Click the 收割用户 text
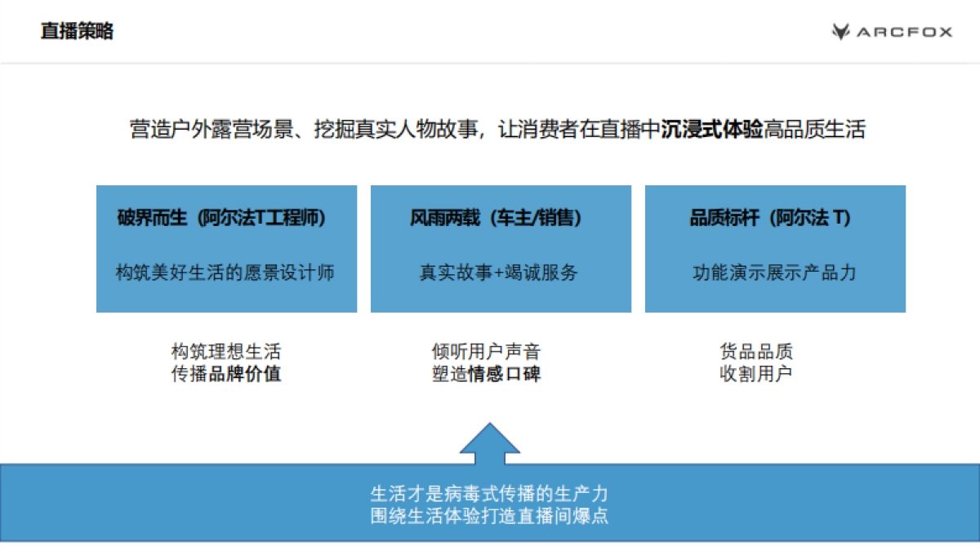Image resolution: width=980 pixels, height=551 pixels. pyautogui.click(x=755, y=372)
